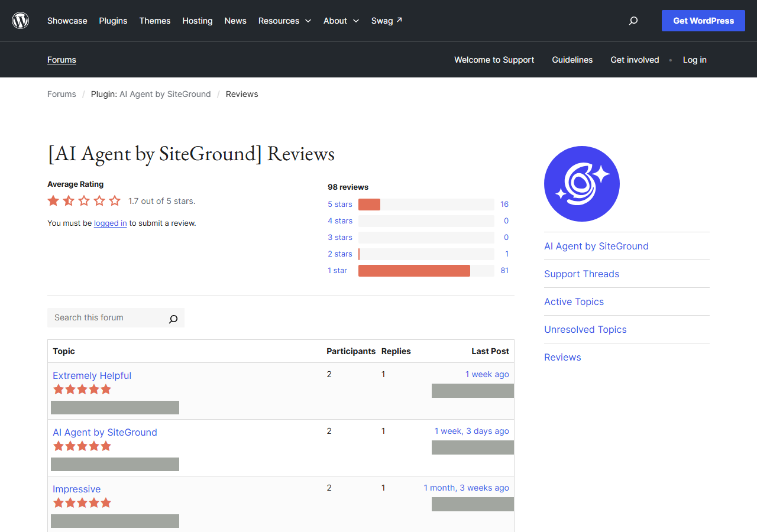Screen dimensions: 757x532
Task: Click the forum search magnifier button
Action: coord(173,319)
